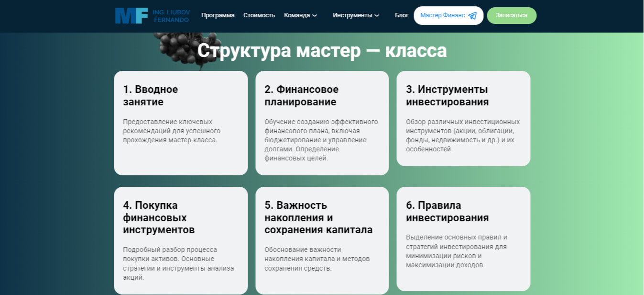Open the card titled 1. Вводное занятие
Viewport: 644px width, 295px height.
(181, 122)
